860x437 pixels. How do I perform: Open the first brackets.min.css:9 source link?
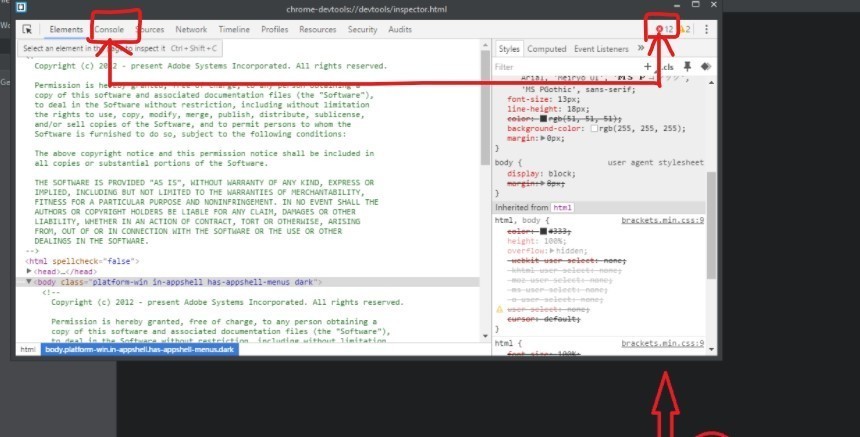pyautogui.click(x=662, y=220)
